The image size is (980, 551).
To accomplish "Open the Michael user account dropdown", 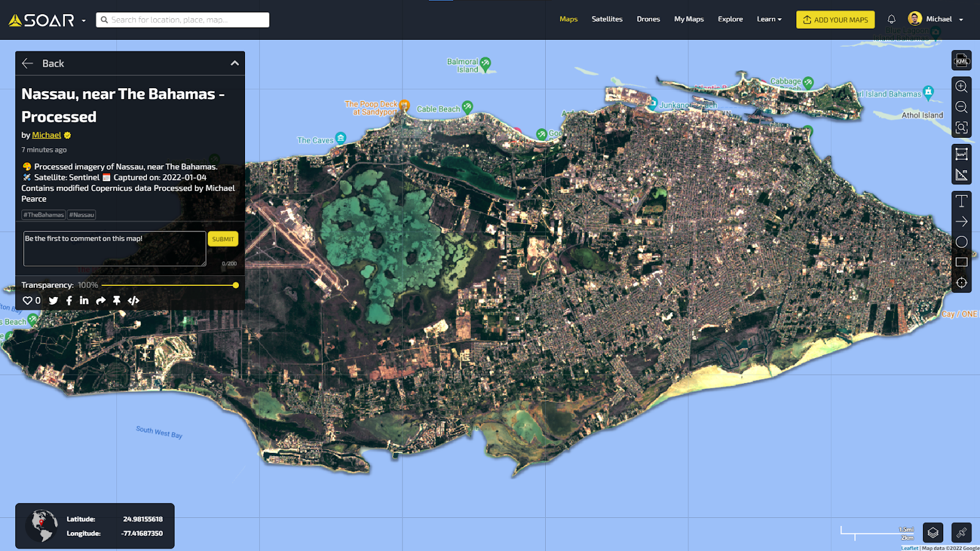I will click(936, 20).
